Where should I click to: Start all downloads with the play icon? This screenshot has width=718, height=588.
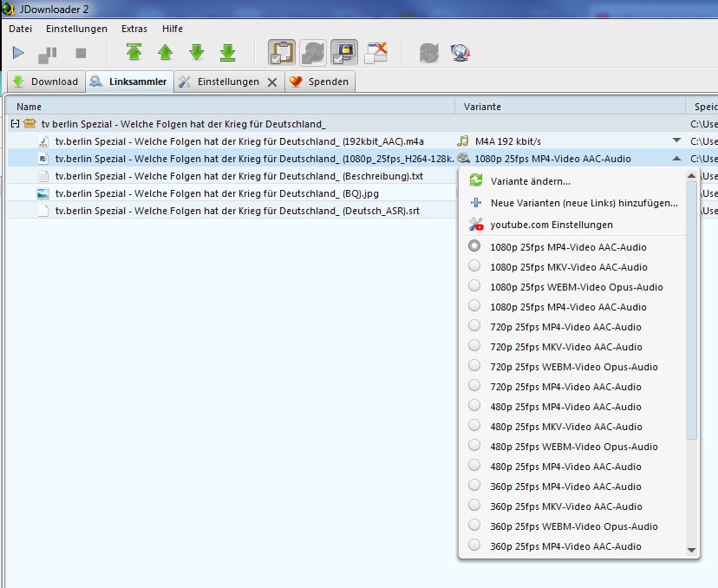point(18,53)
